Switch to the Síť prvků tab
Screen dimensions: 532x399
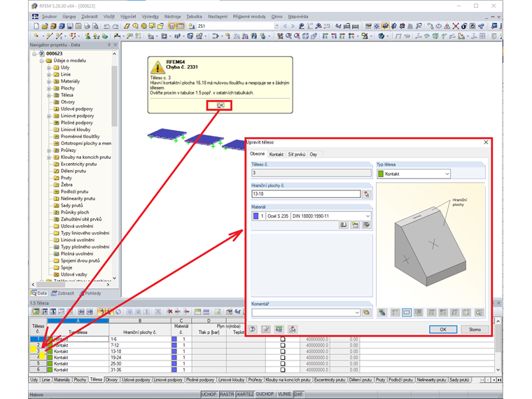[297, 155]
